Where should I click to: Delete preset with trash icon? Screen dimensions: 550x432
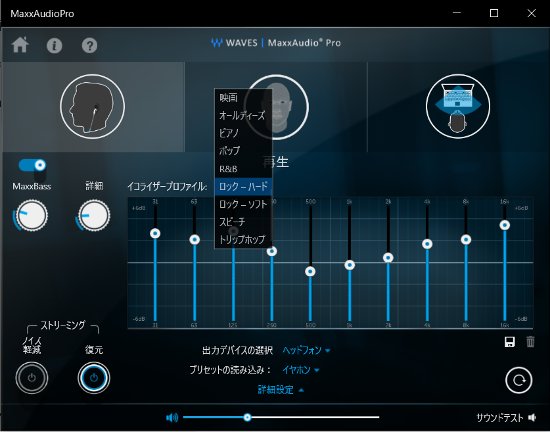point(530,342)
